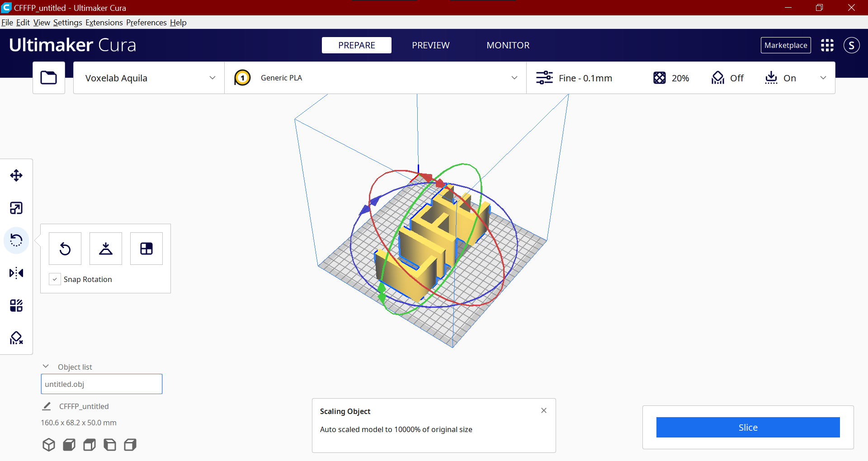The height and width of the screenshot is (461, 868).
Task: Minimize the Cura window
Action: tap(788, 8)
